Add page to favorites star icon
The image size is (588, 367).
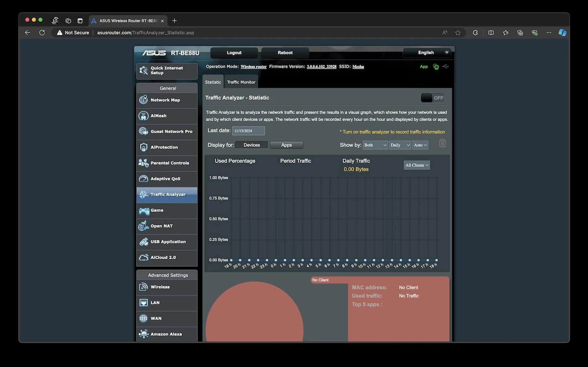point(458,32)
